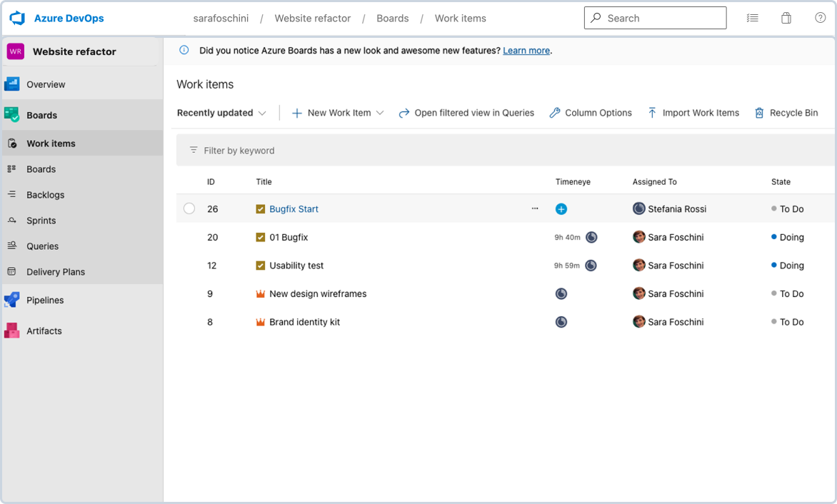Image resolution: width=837 pixels, height=504 pixels.
Task: Click the 9h 59m tracked time
Action: (566, 266)
